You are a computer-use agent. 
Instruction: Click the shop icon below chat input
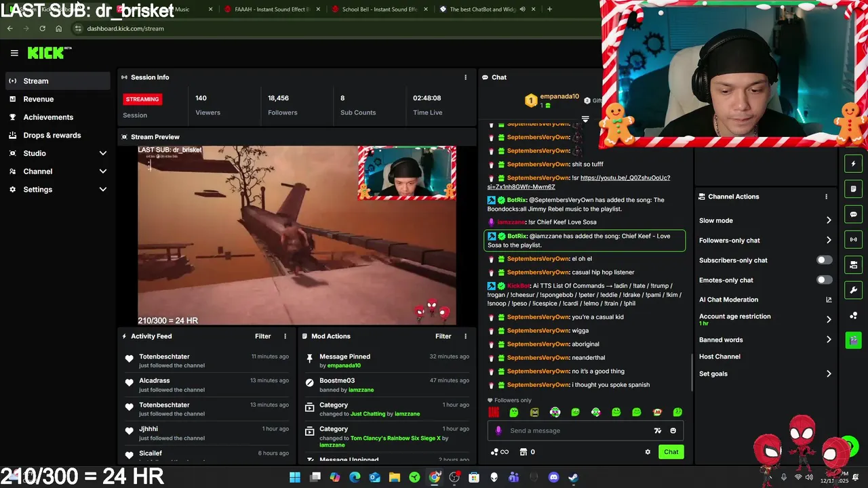pos(524,452)
